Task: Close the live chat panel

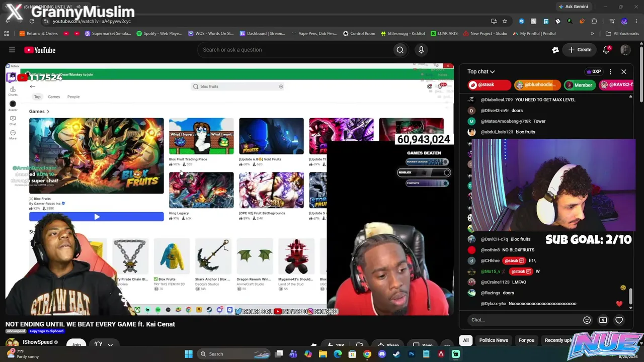Action: [624, 72]
